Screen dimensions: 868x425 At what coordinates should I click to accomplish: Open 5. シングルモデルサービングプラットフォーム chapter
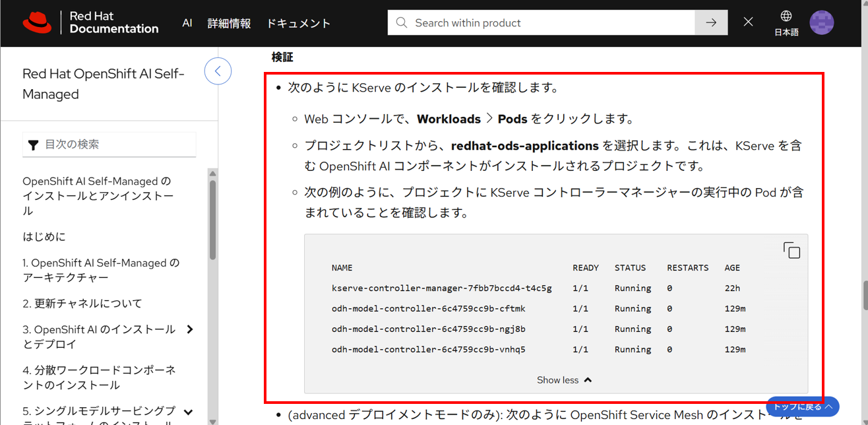coord(99,414)
